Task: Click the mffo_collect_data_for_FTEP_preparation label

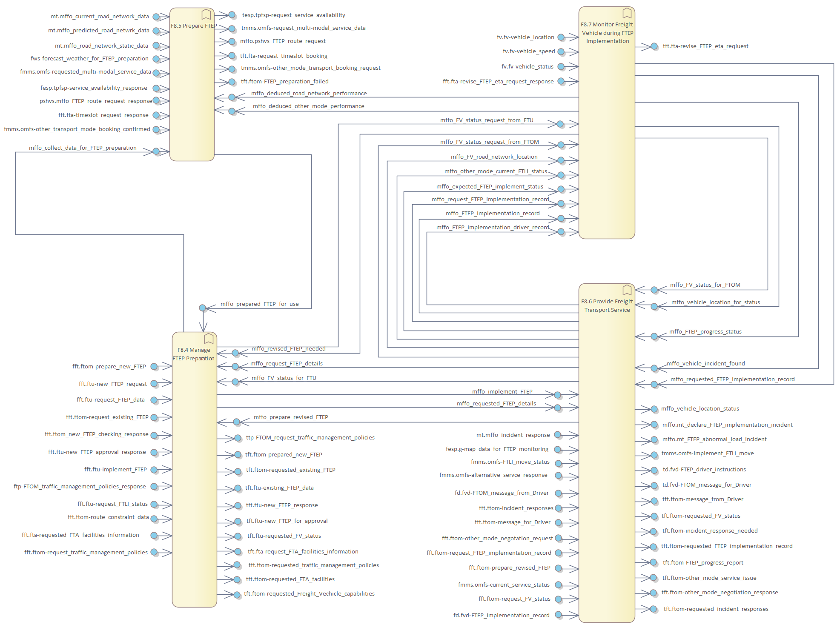Action: 83,148
